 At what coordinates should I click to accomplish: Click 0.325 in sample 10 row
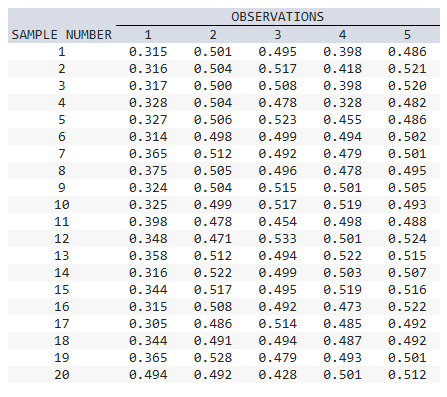tap(148, 205)
